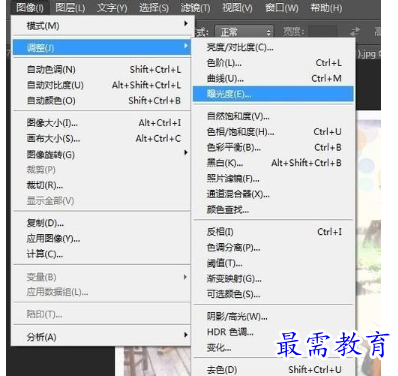This screenshot has height=376, width=398.
Task: Open the 视图(V) menu
Action: pyautogui.click(x=237, y=7)
